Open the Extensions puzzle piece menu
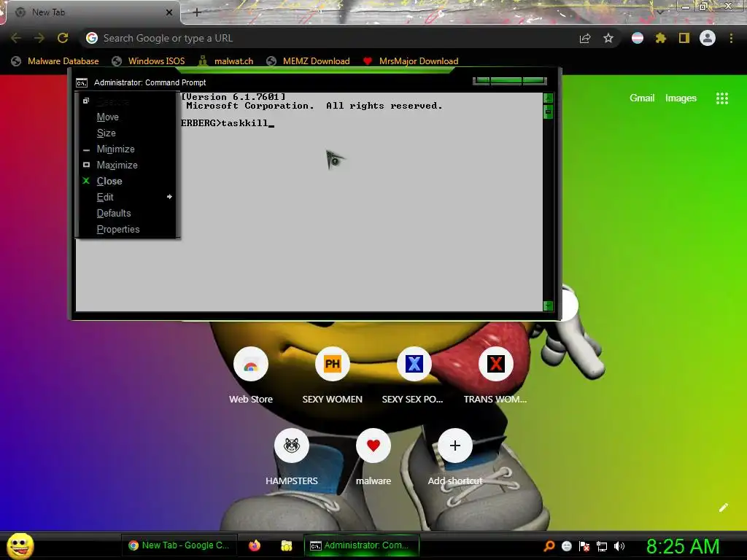 pos(661,38)
